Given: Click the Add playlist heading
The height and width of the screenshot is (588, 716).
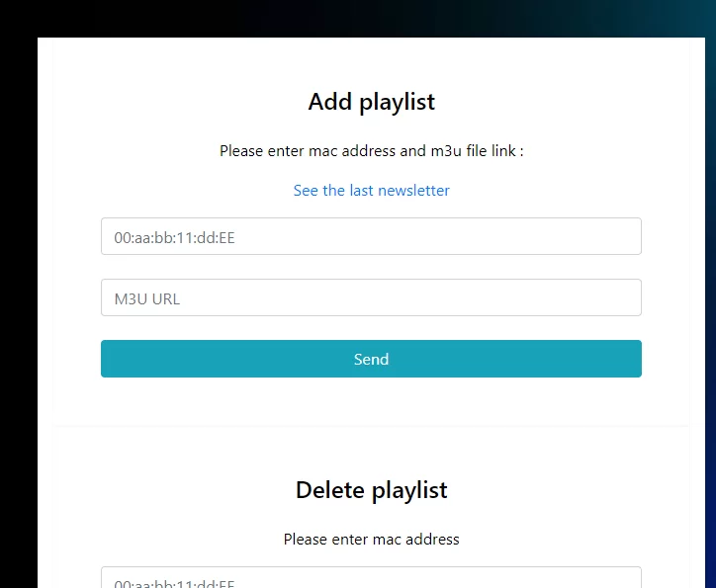Looking at the screenshot, I should click(371, 102).
